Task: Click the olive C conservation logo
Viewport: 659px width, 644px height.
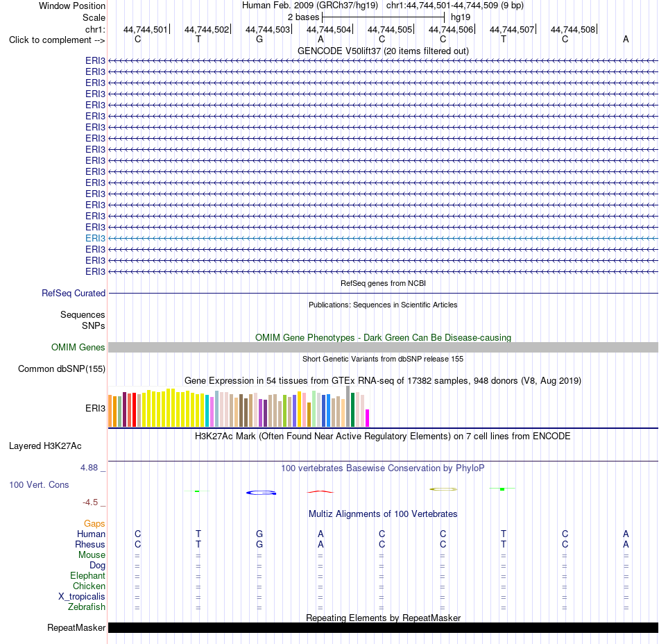Action: point(443,489)
